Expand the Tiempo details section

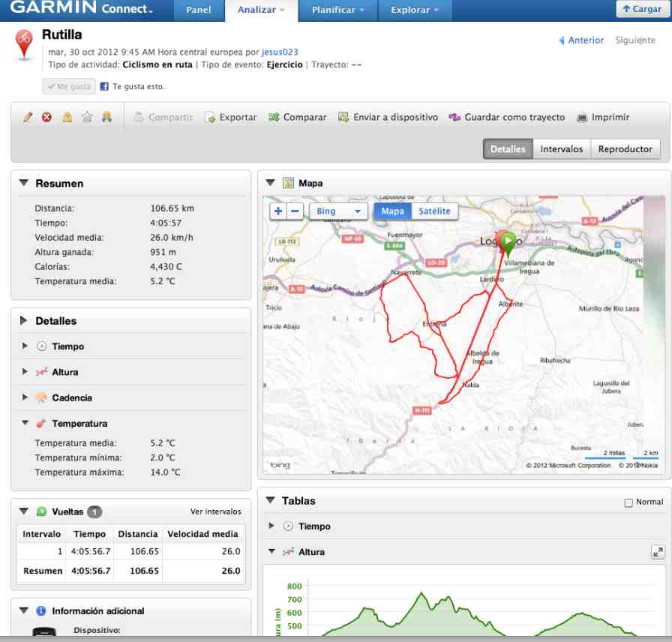click(25, 346)
